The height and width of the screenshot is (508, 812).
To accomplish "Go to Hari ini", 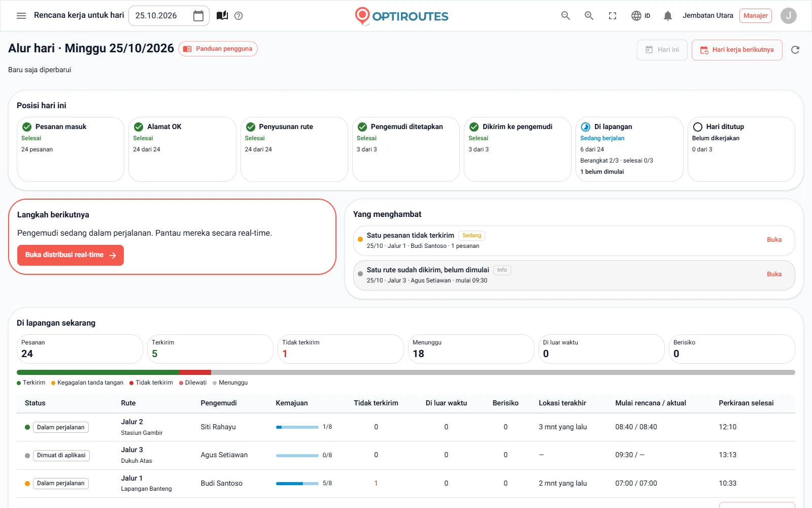I will (x=662, y=50).
